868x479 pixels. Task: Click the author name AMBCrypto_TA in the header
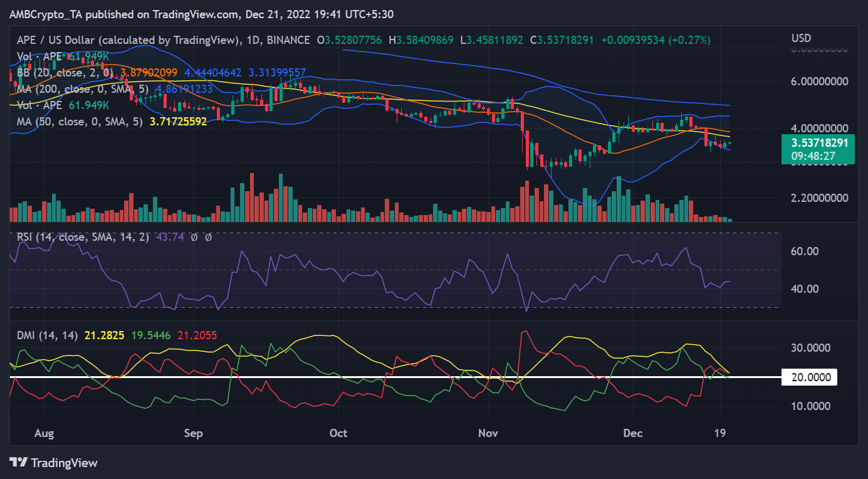pos(44,14)
